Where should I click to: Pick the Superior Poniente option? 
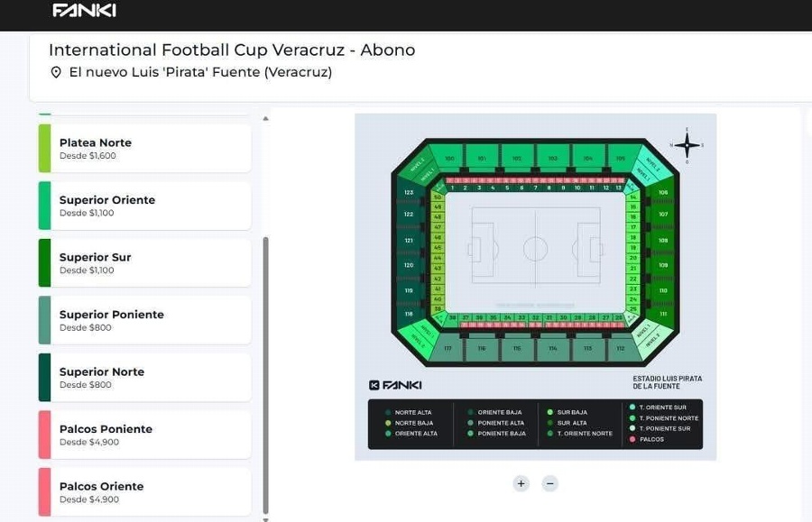pyautogui.click(x=145, y=320)
